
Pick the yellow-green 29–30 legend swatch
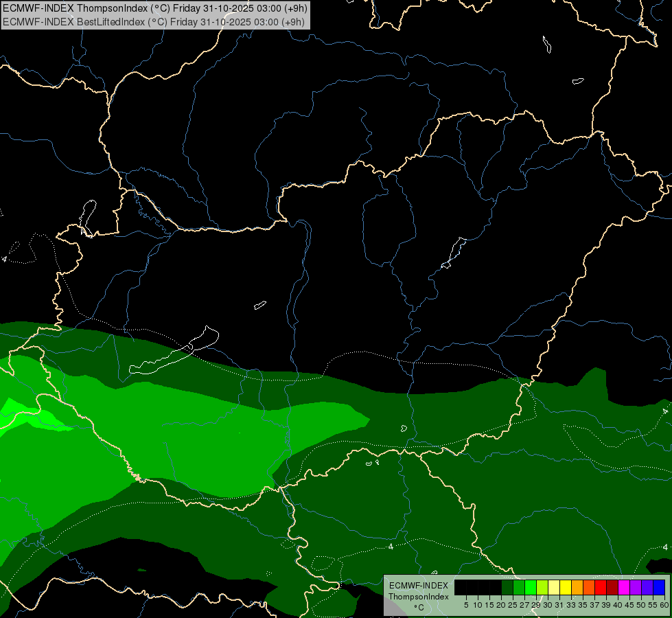click(542, 587)
